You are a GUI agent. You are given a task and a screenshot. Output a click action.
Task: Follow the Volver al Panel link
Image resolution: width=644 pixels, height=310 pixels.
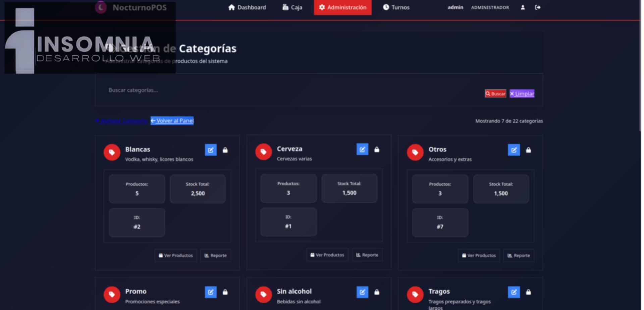tap(172, 121)
